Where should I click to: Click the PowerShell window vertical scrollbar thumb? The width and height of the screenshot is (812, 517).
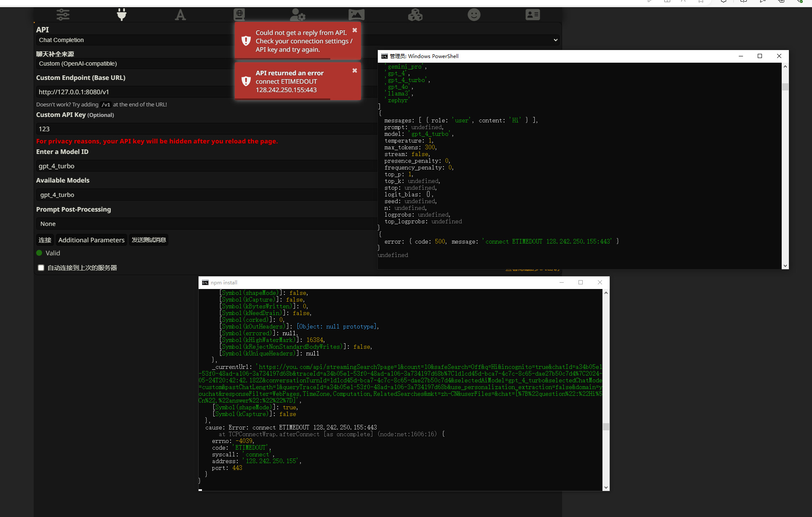785,87
